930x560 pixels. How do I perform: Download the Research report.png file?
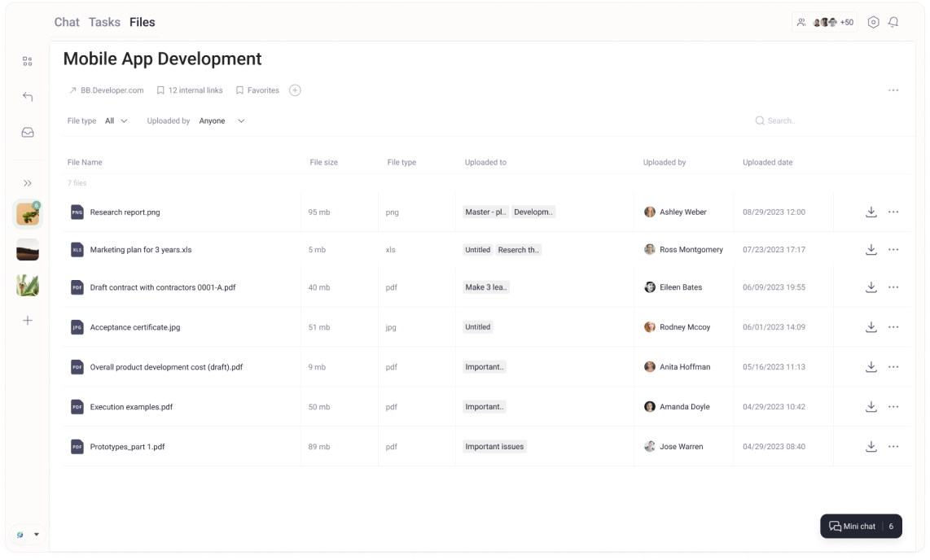871,212
